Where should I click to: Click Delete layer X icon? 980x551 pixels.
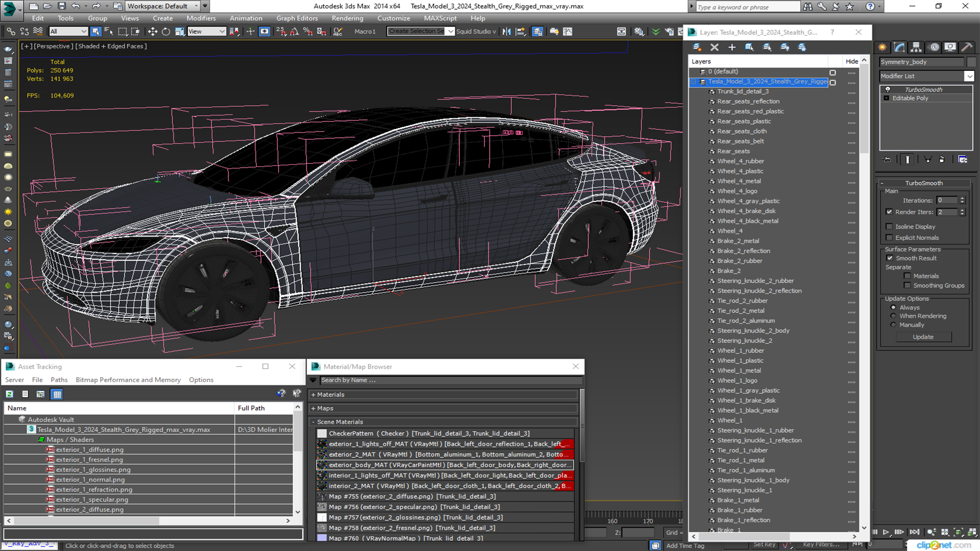pyautogui.click(x=715, y=47)
